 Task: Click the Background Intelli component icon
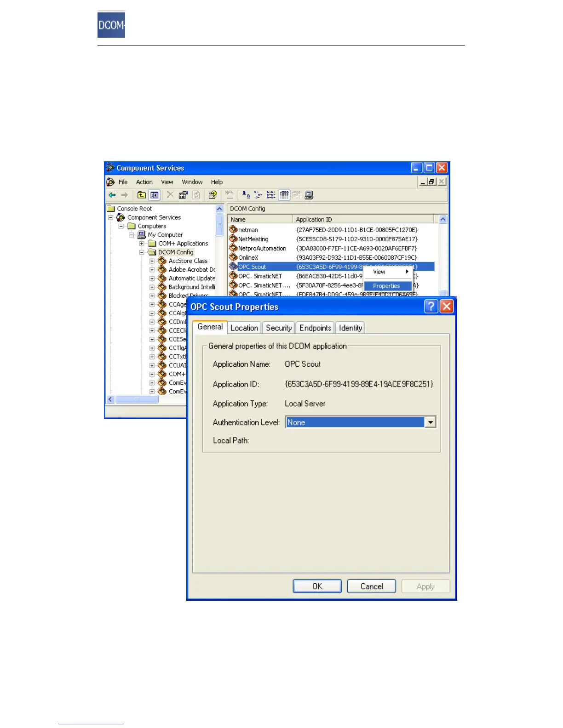(162, 287)
